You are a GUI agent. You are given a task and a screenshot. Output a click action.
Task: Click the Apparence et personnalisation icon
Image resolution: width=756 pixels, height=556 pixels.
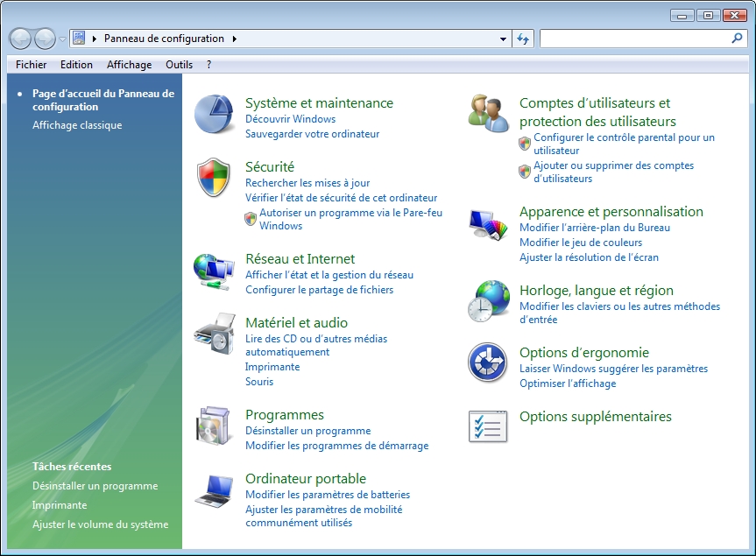click(x=488, y=224)
